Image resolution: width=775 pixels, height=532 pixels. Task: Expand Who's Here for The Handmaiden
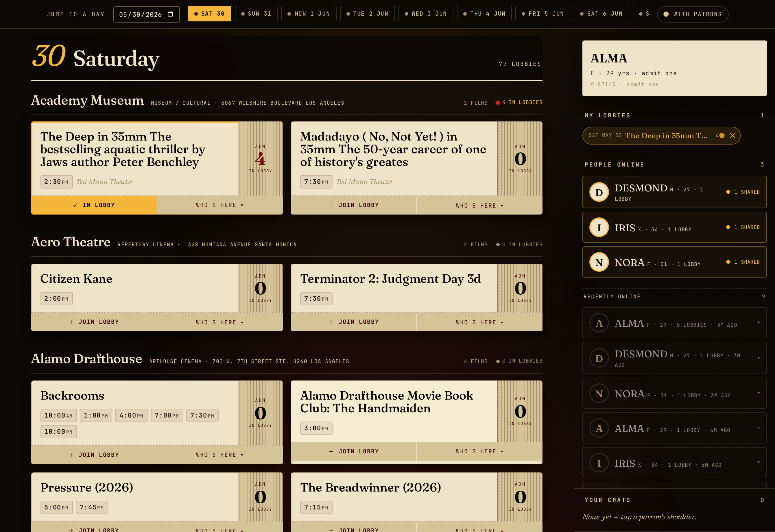tap(479, 451)
